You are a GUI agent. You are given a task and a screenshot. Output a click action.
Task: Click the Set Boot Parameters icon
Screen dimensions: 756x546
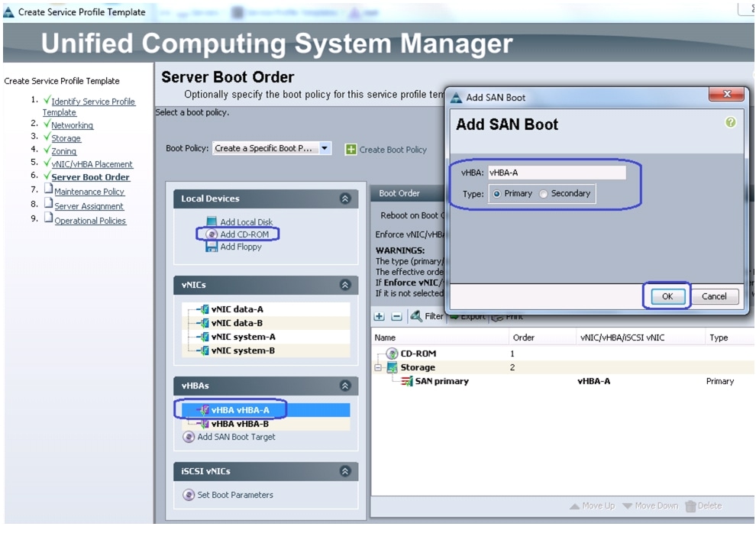(x=189, y=495)
